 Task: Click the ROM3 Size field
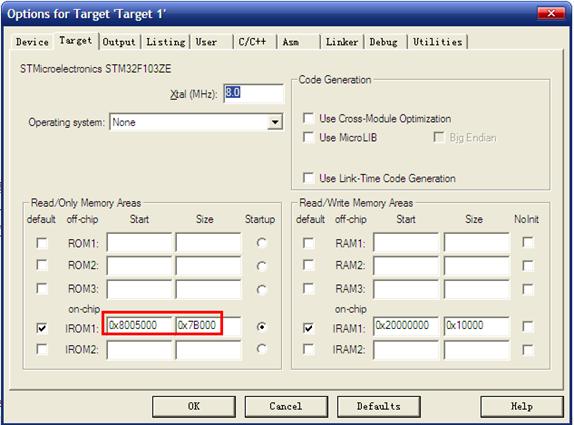click(x=208, y=289)
